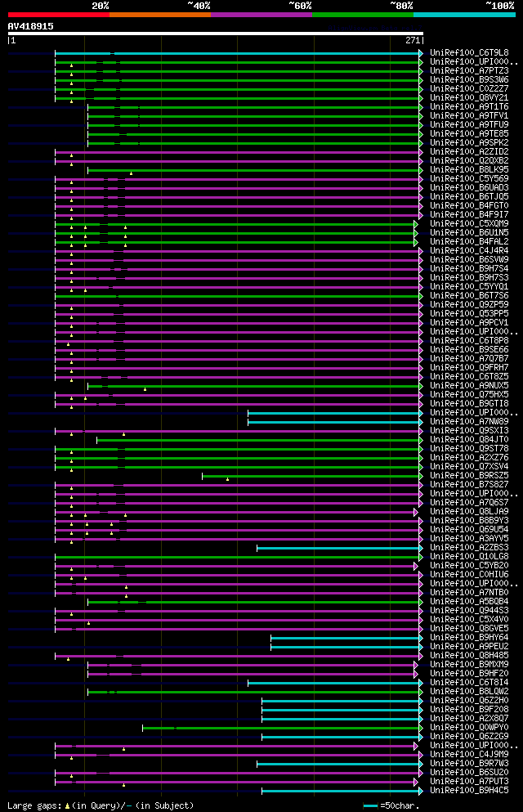Open hit UniRef100_B6SVW9
Screen dimensions: 523x812
469,260
